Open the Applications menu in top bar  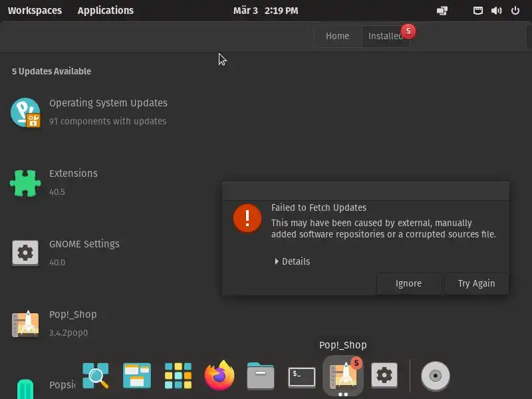coord(106,11)
